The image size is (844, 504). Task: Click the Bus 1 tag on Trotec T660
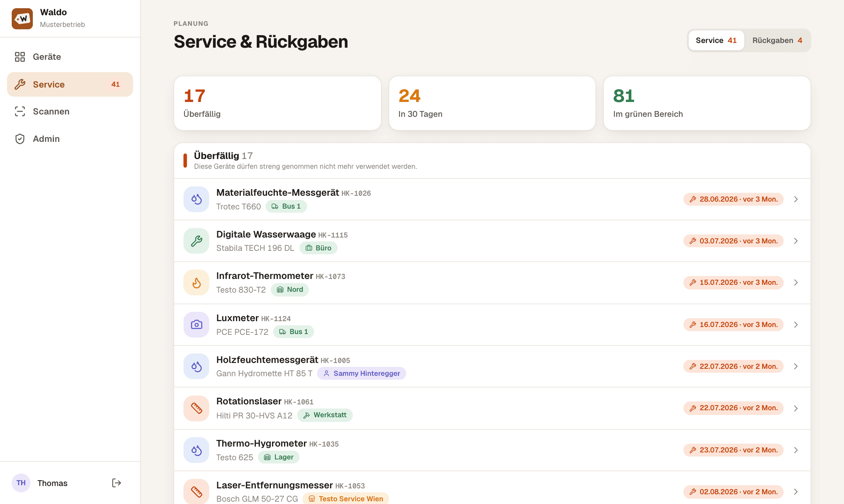point(286,206)
